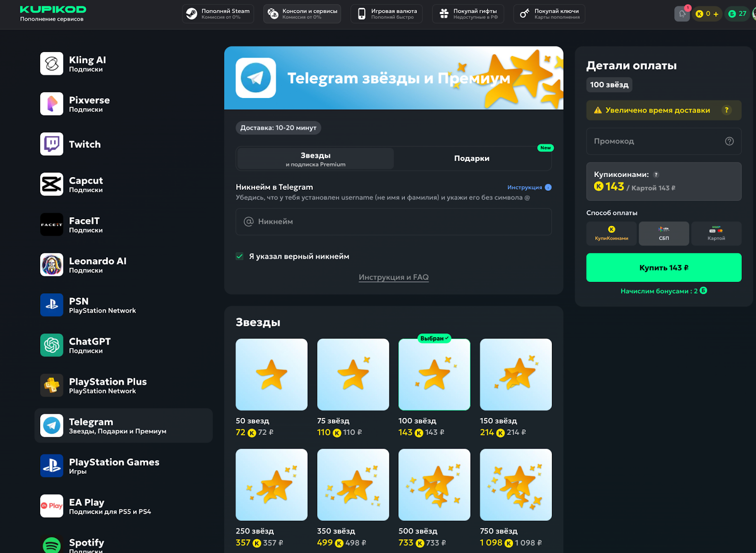Open the delivery time warning help icon

coord(726,110)
